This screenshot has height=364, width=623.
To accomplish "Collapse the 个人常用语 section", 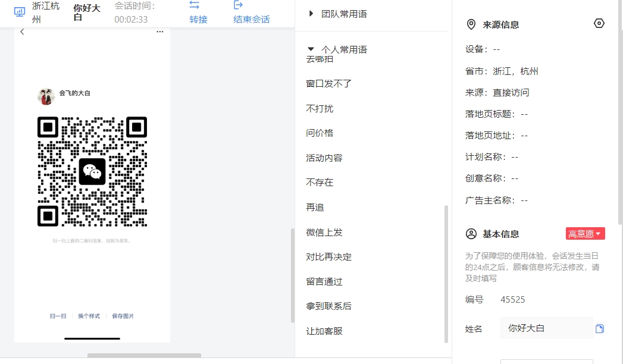I will [311, 49].
